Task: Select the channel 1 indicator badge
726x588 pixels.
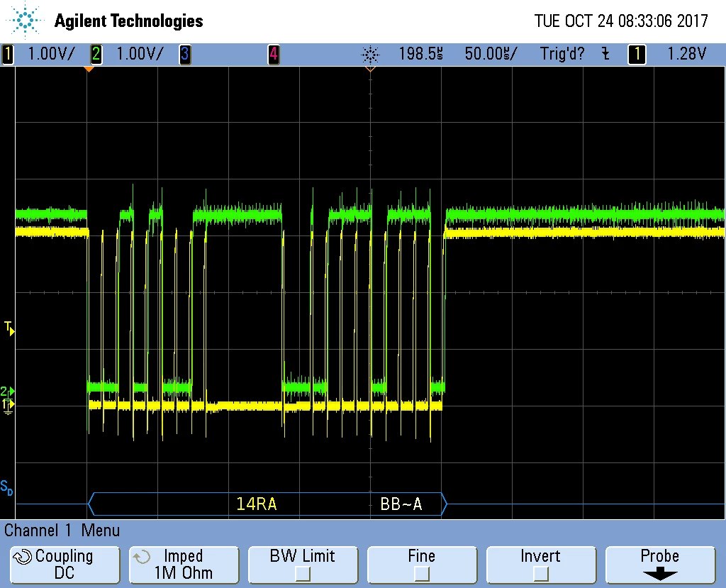Action: click(7, 54)
